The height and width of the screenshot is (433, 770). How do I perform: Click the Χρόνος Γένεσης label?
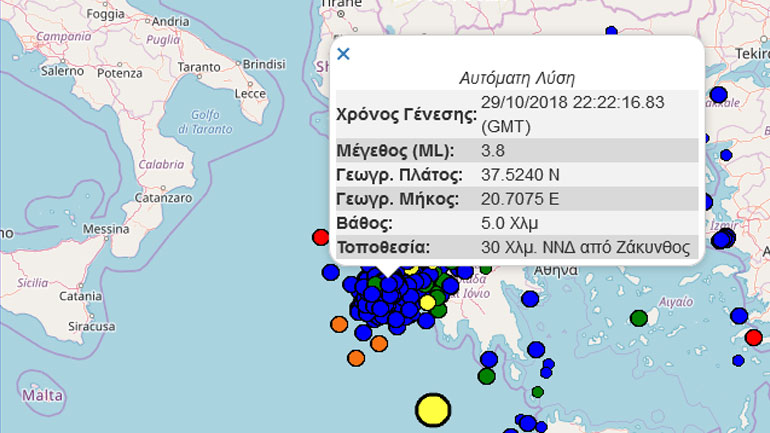click(407, 114)
